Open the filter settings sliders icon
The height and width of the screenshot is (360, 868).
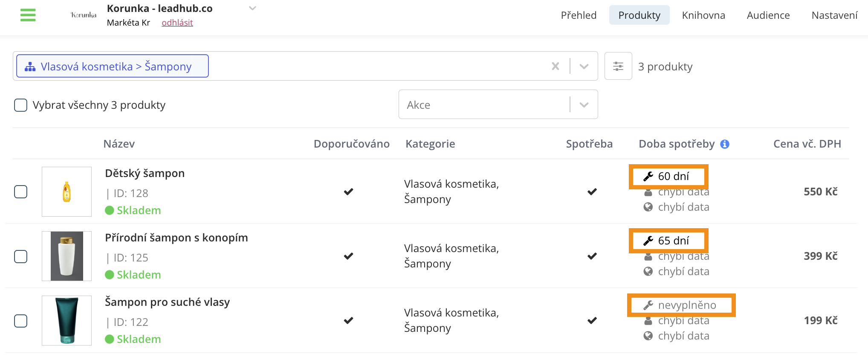coord(618,66)
